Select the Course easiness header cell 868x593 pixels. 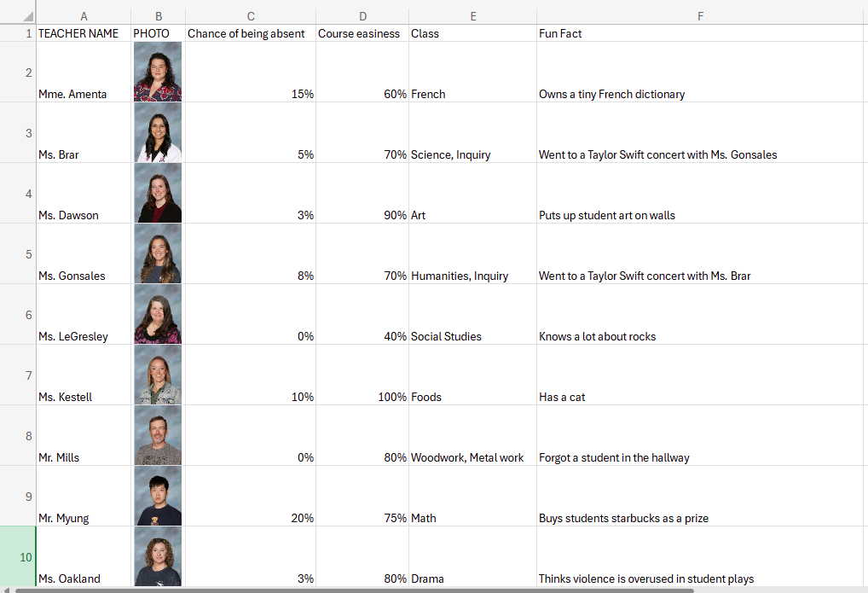362,33
